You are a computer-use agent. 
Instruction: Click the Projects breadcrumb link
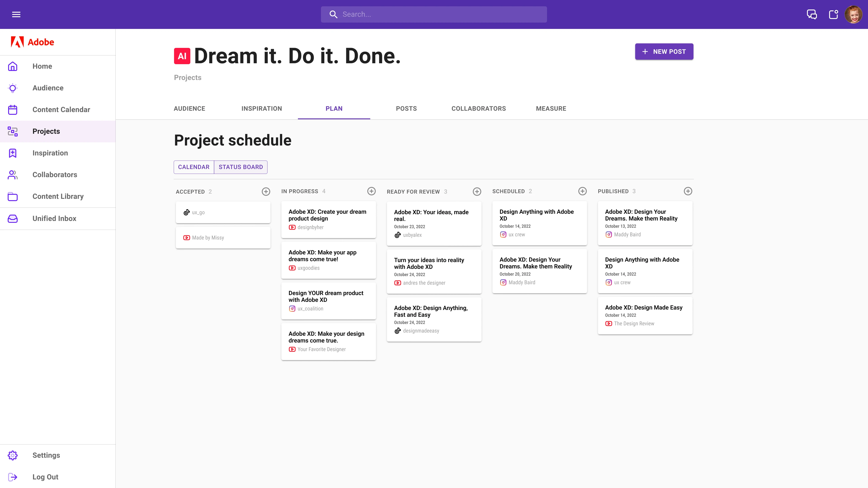tap(188, 77)
